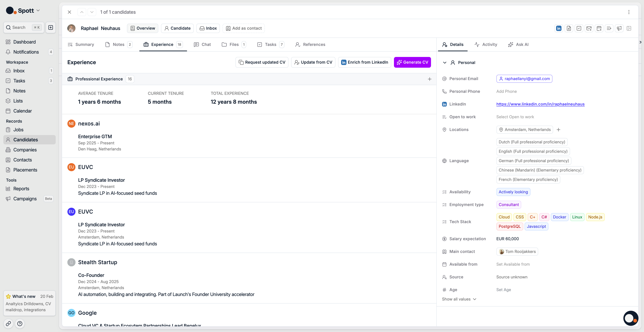Click the Inbox button beside candidate name
644x332 pixels.
coord(208,28)
